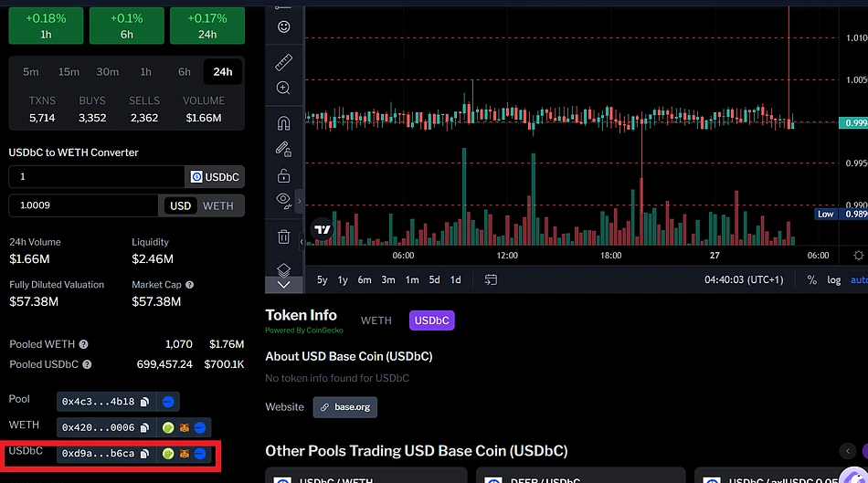Activate the zoom-in magnifier tool
The image size is (868, 483).
tap(283, 88)
